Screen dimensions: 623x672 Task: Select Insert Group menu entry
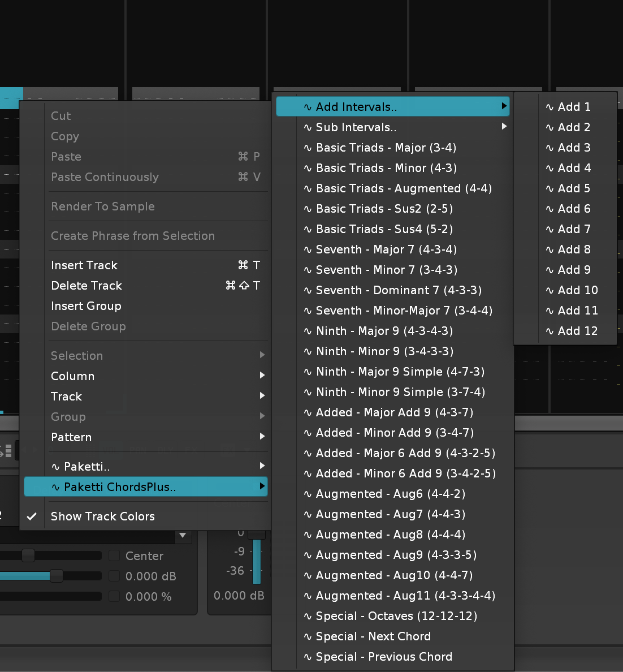(x=86, y=306)
